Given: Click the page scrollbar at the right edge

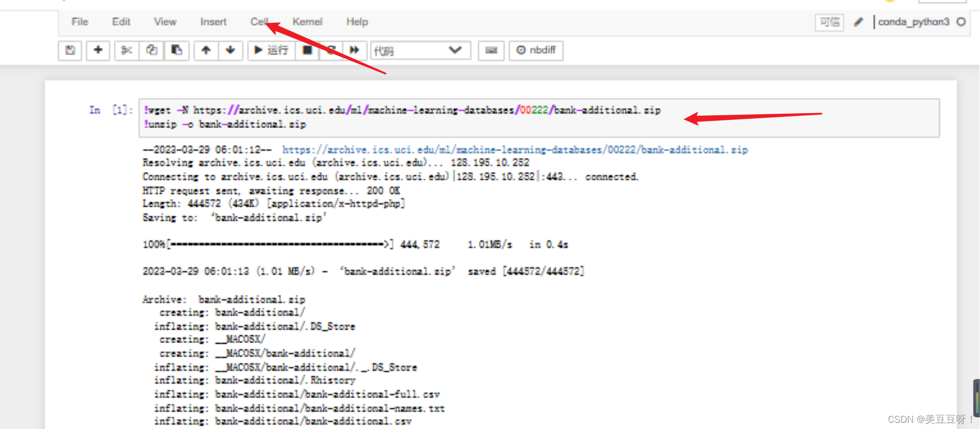Looking at the screenshot, I should pyautogui.click(x=976, y=398).
